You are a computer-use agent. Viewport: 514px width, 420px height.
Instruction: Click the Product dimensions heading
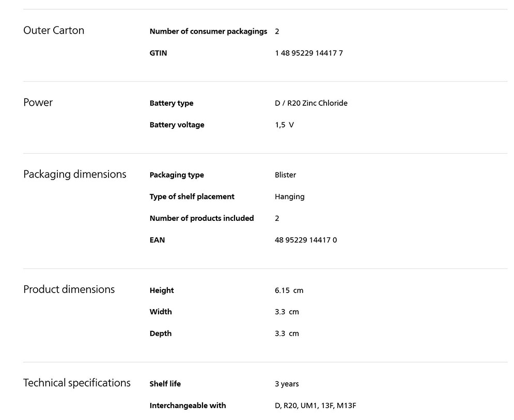[x=69, y=289]
